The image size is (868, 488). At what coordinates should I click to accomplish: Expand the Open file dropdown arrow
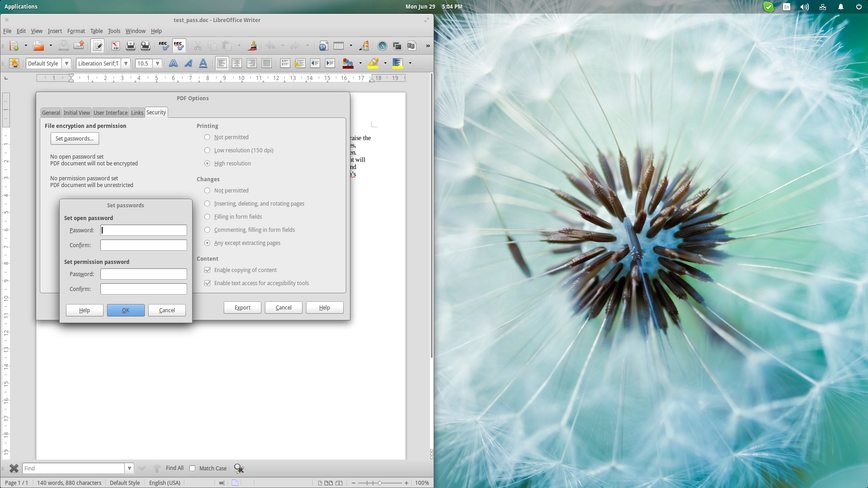[x=51, y=46]
